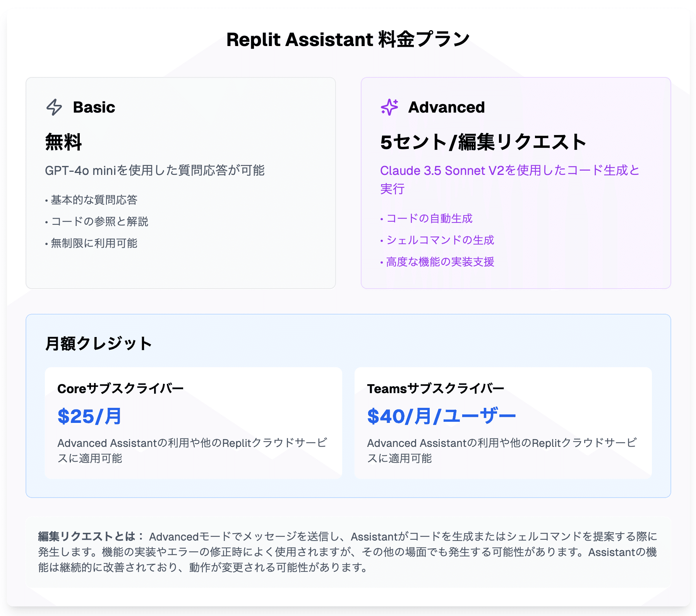
Task: Click the Claude 3.5 Sonnet V2 description
Action: coord(509,171)
